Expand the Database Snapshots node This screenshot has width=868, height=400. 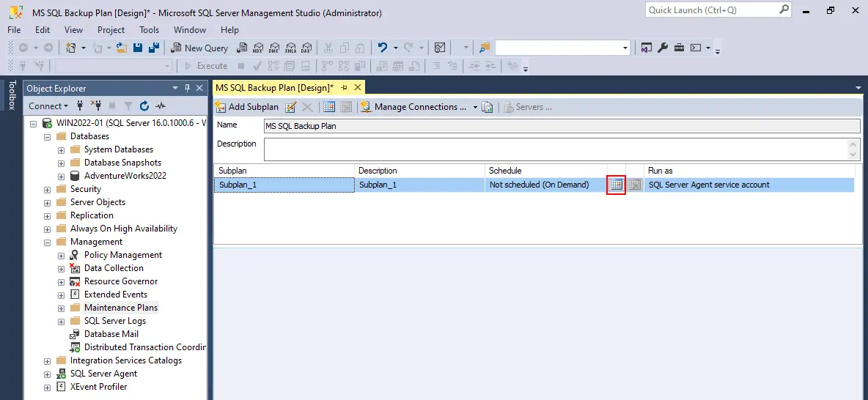click(62, 163)
